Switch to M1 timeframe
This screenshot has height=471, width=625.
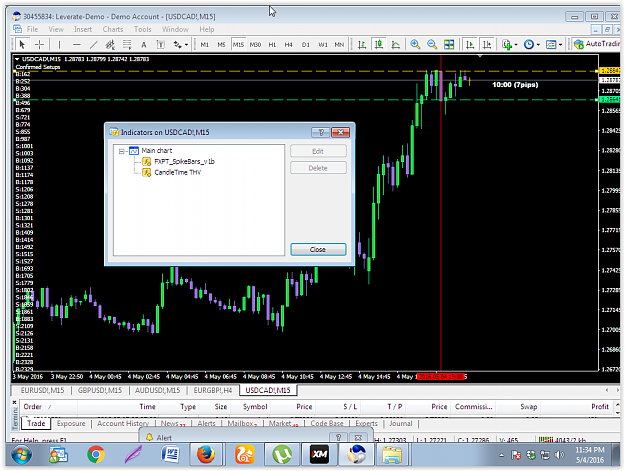pos(204,45)
